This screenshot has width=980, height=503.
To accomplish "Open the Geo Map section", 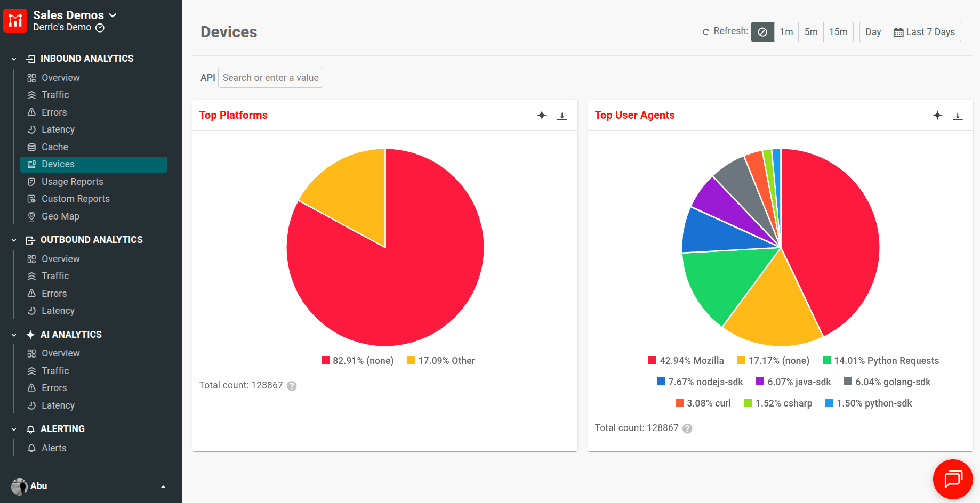I will [x=60, y=216].
